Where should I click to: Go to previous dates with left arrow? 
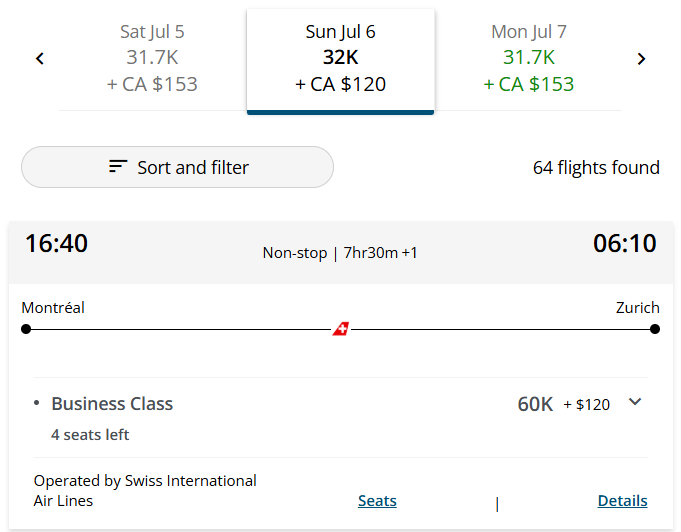click(40, 59)
